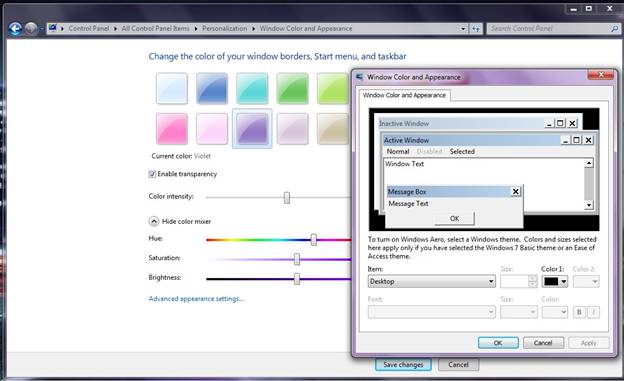Click Control Panel breadcrumb
Viewport: 624px width, 381px height.
coord(89,29)
